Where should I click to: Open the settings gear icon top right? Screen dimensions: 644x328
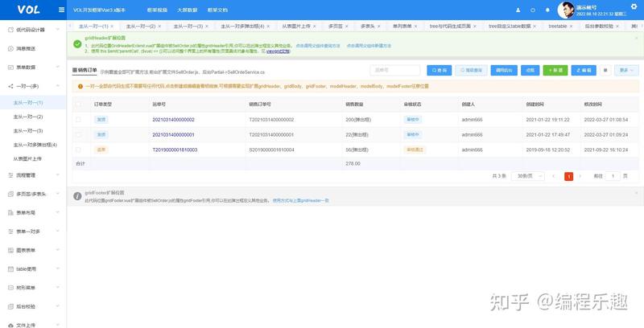[634, 6]
